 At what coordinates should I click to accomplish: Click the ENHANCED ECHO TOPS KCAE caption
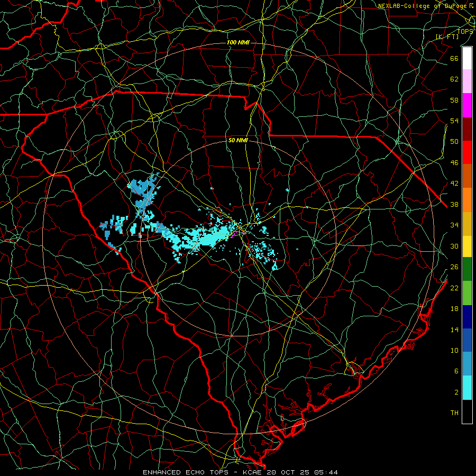pyautogui.click(x=240, y=472)
